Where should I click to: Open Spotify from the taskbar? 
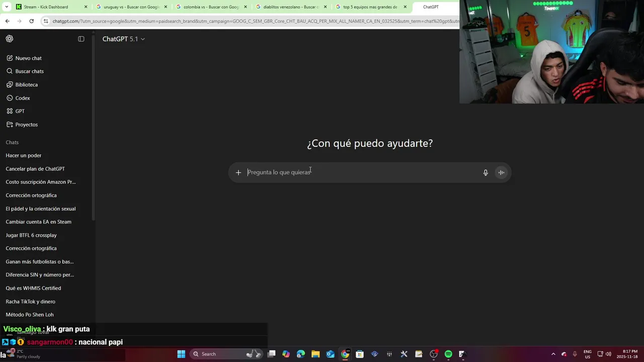[448, 354]
